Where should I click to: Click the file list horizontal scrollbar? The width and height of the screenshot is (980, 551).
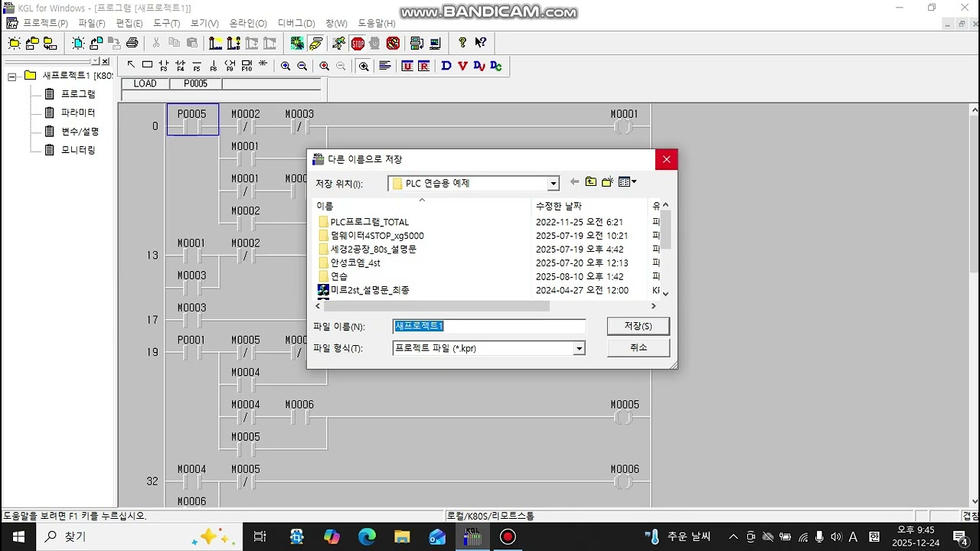(436, 306)
